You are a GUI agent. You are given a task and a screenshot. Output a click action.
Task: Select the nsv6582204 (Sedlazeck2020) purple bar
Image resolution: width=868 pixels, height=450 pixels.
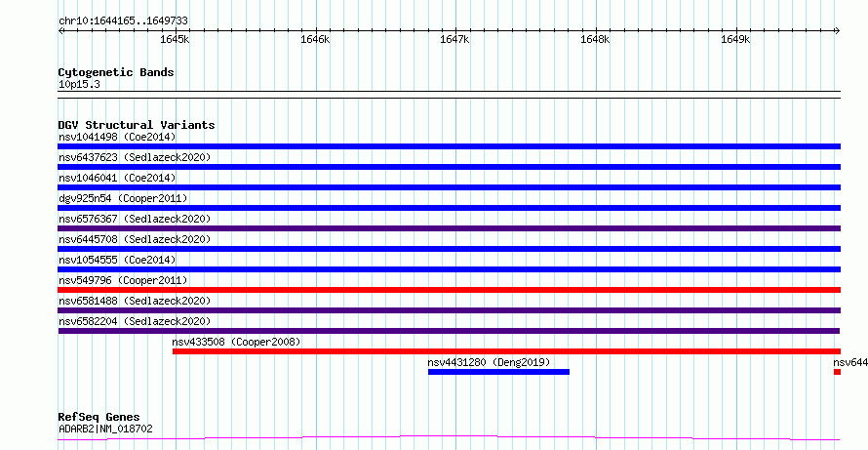(x=449, y=331)
